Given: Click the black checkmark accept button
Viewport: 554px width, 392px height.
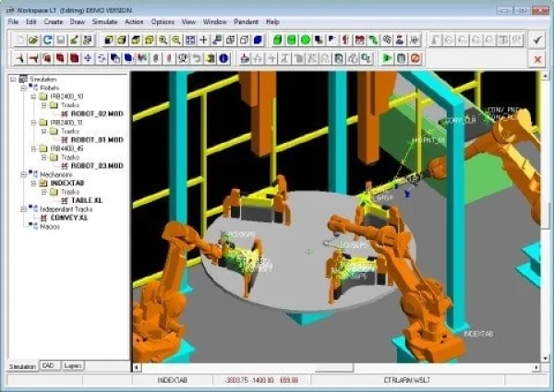Looking at the screenshot, I should [x=537, y=40].
